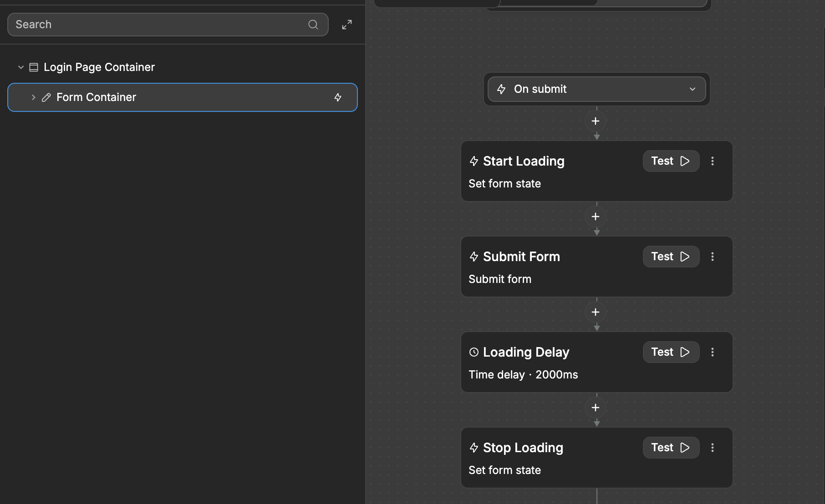This screenshot has width=825, height=504.
Task: Run Test on the Submit Form action
Action: pos(670,256)
